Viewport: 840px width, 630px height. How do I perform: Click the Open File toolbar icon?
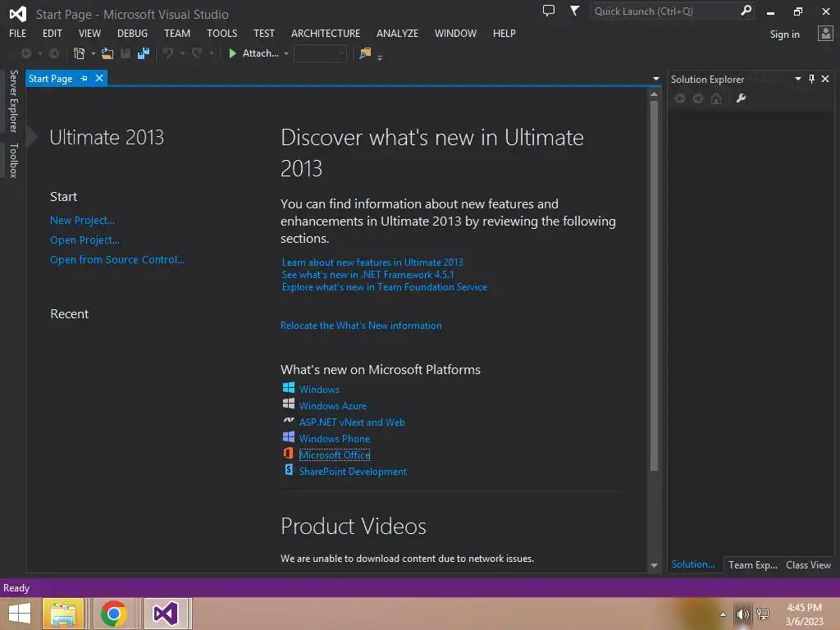(x=107, y=53)
